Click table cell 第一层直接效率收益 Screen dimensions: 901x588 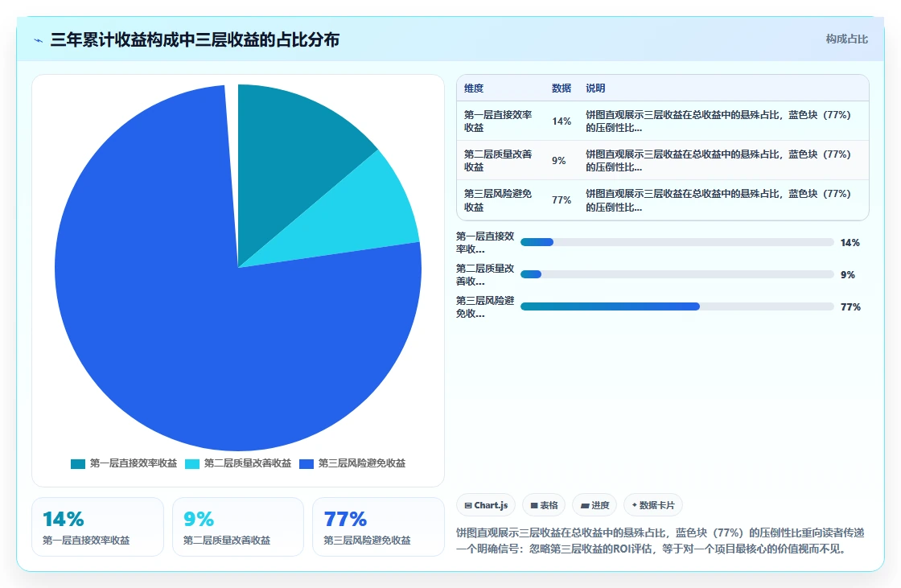coord(498,121)
